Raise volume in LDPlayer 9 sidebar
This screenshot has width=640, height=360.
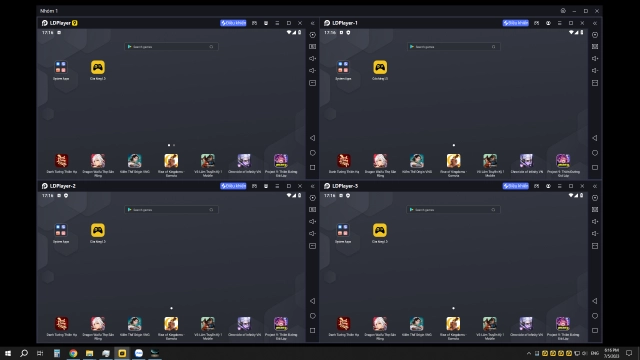[x=313, y=58]
